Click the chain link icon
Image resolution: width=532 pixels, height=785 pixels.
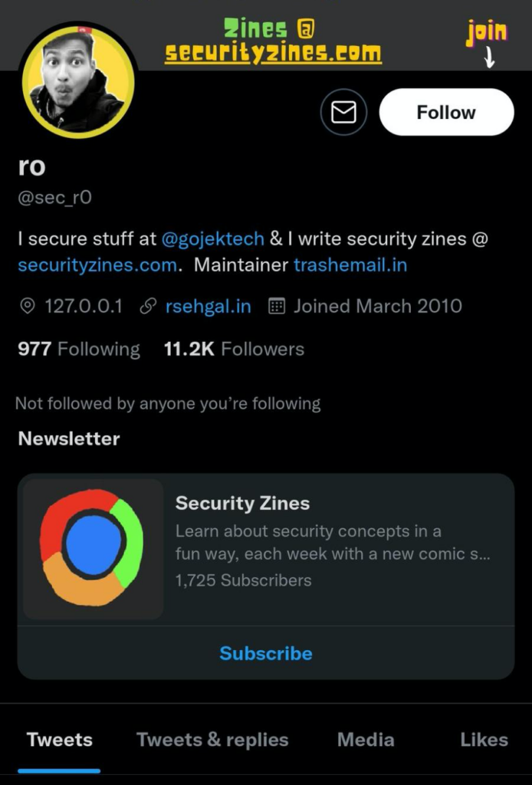point(148,307)
